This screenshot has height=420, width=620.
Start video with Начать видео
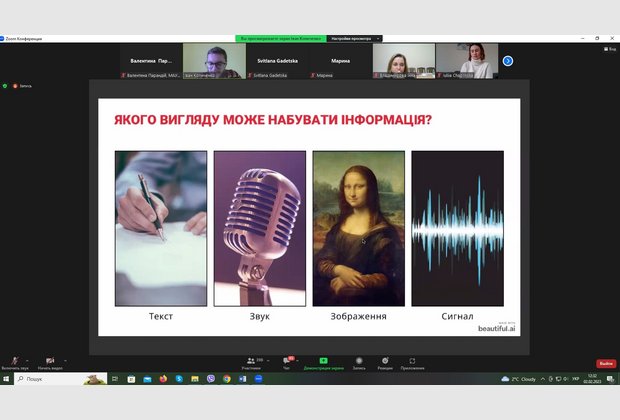coord(51,362)
